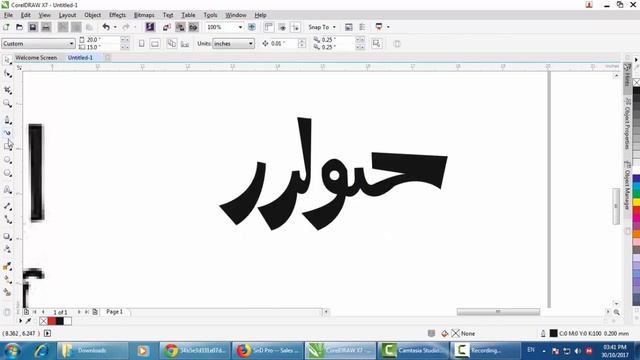Select the Zoom tool in toolbox

7,103
